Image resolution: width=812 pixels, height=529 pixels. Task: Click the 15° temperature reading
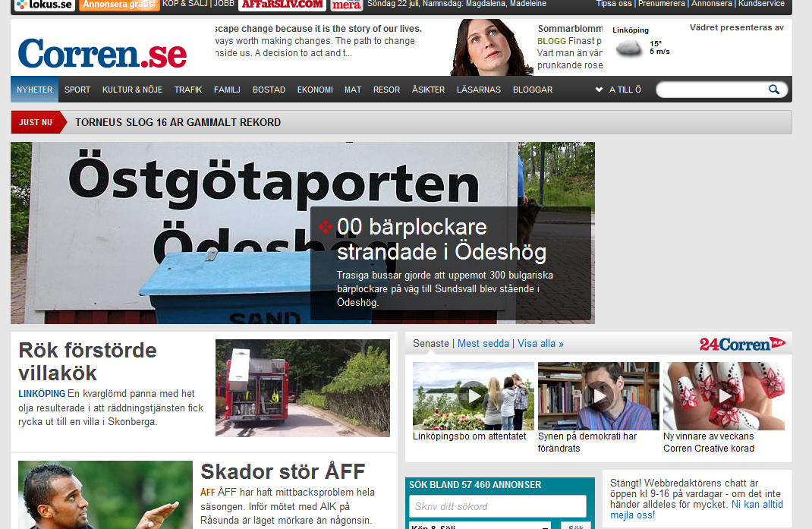click(656, 43)
